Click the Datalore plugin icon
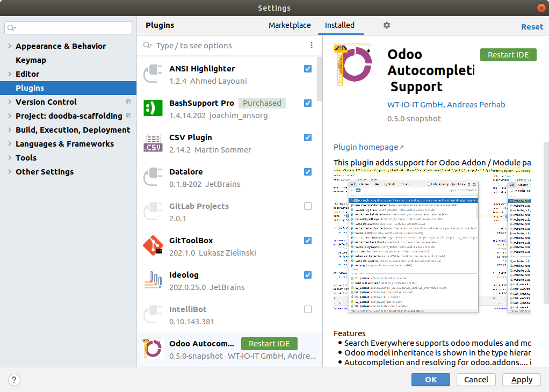 153,177
